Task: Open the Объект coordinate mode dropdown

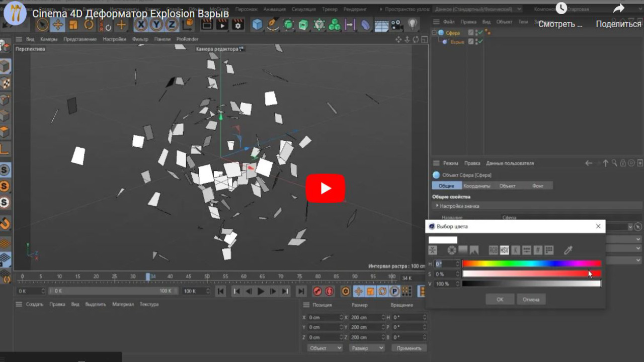Action: [325, 348]
